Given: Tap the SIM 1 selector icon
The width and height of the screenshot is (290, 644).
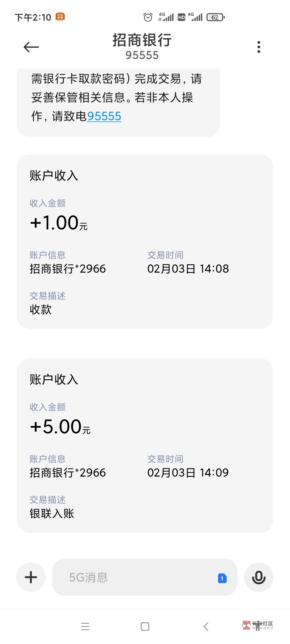Looking at the screenshot, I should tap(222, 578).
